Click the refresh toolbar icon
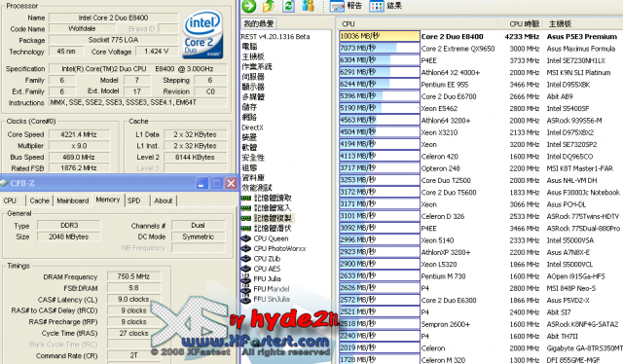This screenshot has height=364, width=623. [288, 6]
